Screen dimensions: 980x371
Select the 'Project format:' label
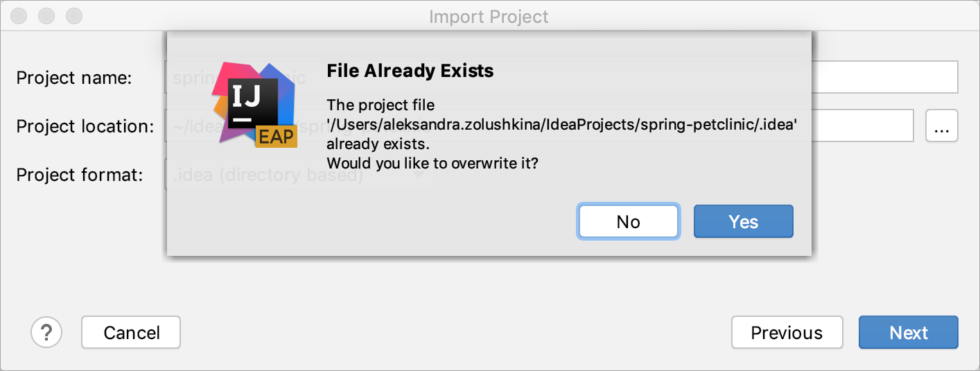(x=80, y=175)
